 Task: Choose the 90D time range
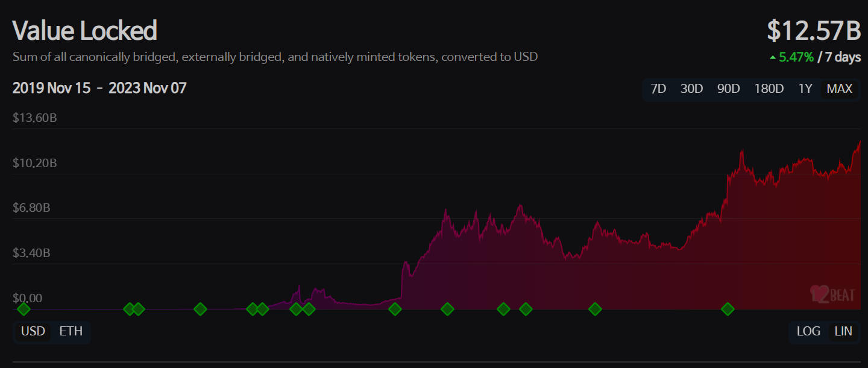728,89
